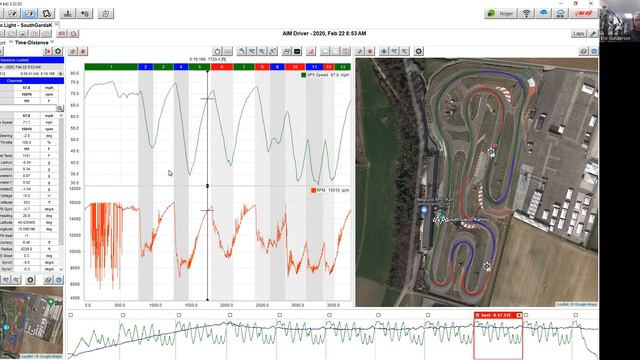Viewport: 640px width, 360px height.
Task: Click the add-device icon next to podium
Action: coord(85,13)
